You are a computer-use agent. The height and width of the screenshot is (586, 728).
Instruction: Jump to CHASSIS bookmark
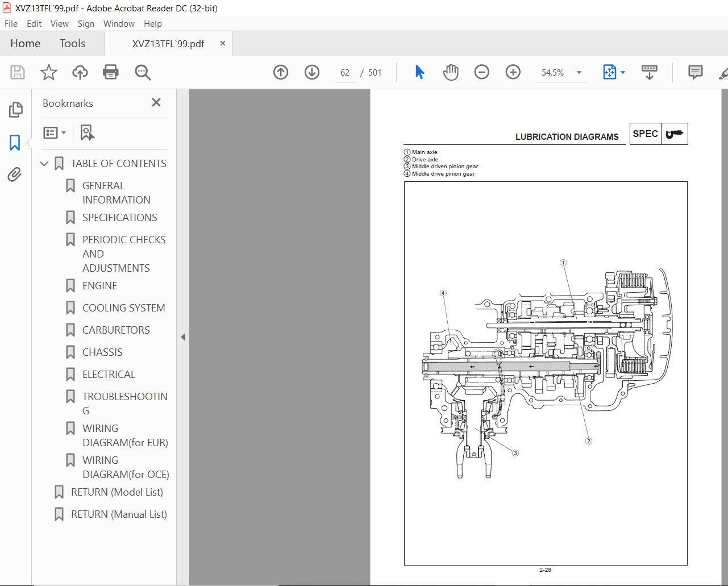tap(102, 352)
